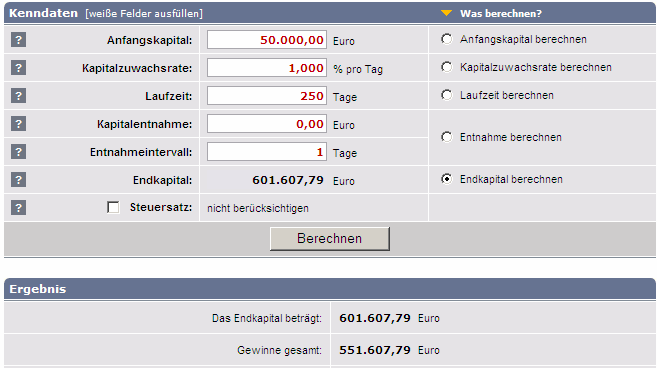Select Endkapital berechnen radio option

[x=447, y=179]
